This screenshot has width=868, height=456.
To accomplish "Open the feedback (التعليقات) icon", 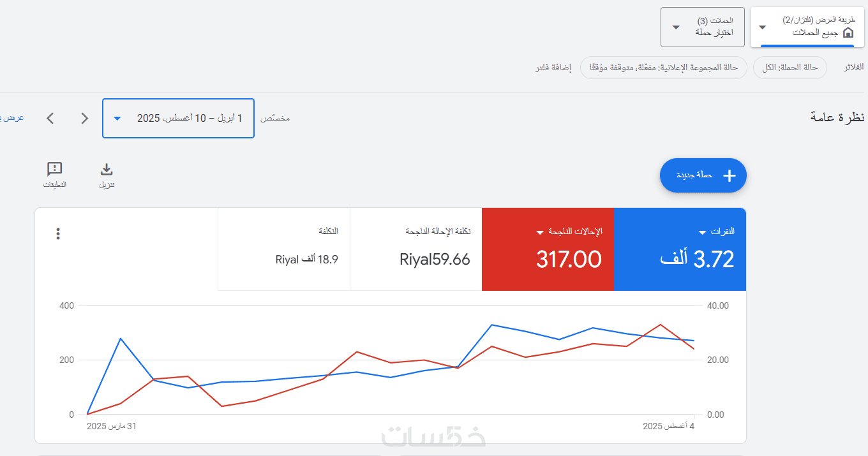I will [55, 170].
